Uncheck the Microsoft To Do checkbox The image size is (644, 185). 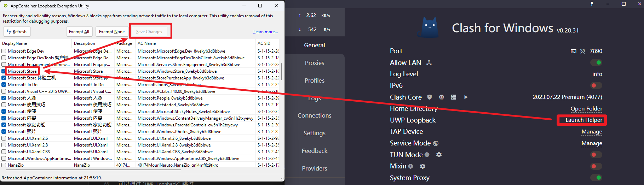click(x=4, y=85)
